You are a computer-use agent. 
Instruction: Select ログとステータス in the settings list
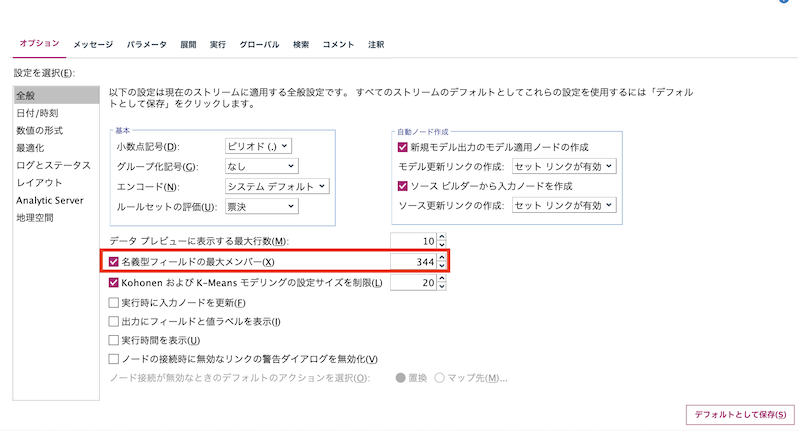(x=56, y=165)
